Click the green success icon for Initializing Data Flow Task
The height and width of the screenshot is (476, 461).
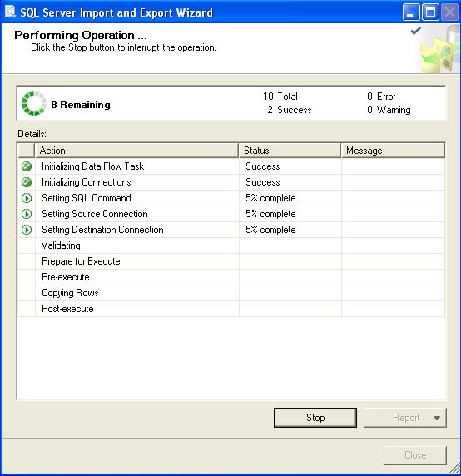tap(27, 166)
